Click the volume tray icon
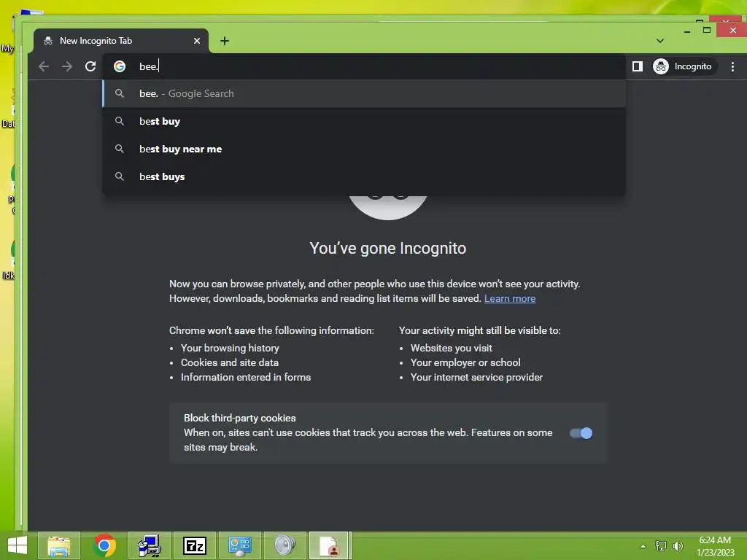The height and width of the screenshot is (560, 747). 678,546
